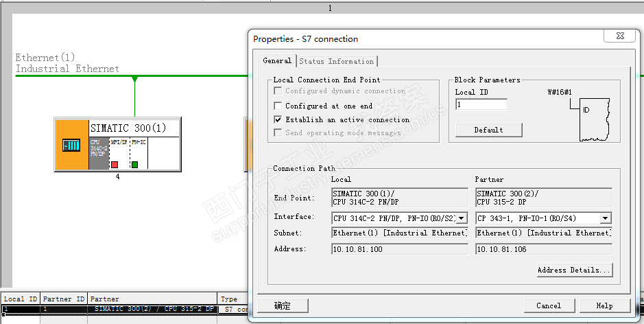Click the Partner column header
Image resolution: width=644 pixels, height=324 pixels.
152,299
